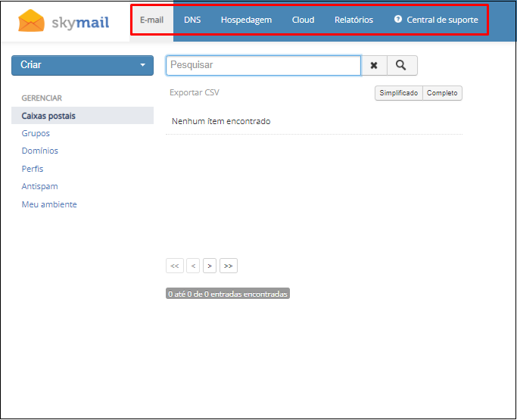Switch to Completo view
The height and width of the screenshot is (420, 517).
[442, 93]
